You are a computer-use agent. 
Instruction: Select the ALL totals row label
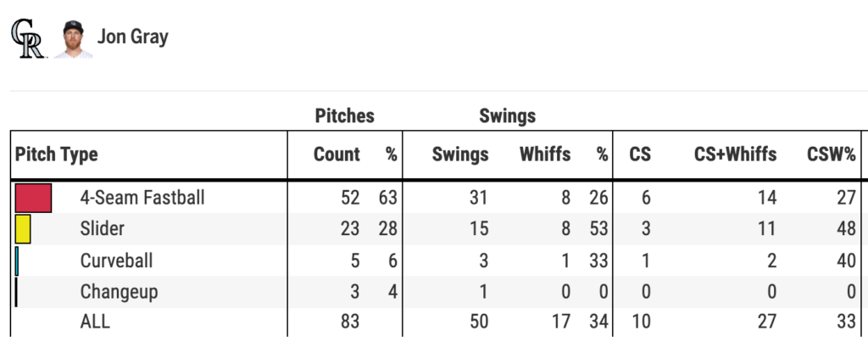point(95,323)
